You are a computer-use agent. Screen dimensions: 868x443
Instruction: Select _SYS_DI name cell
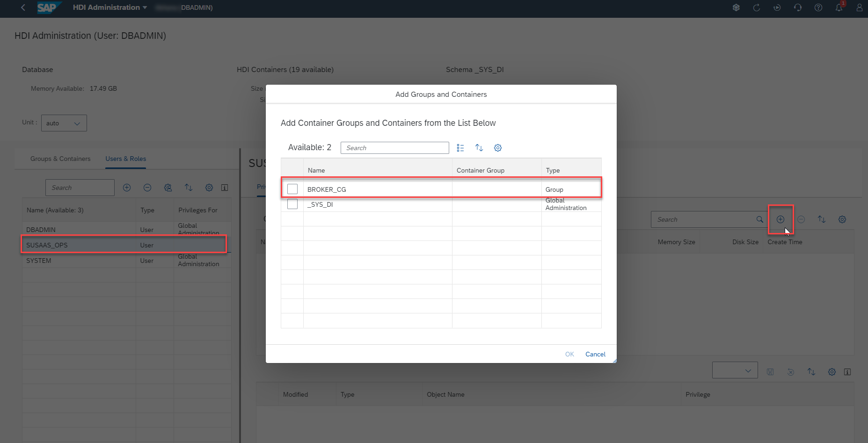320,204
